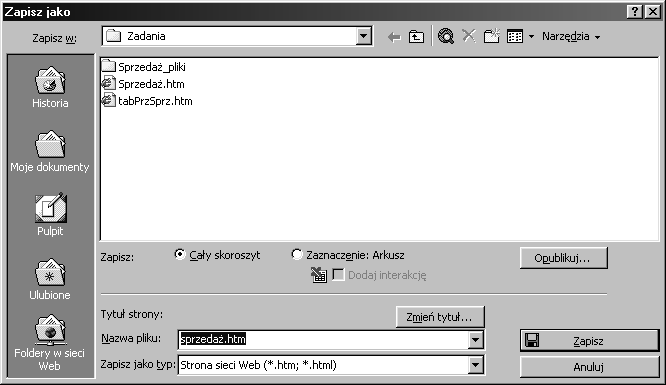Select the Sprzedaż.htm file
This screenshot has height=385, width=666.
(x=143, y=84)
